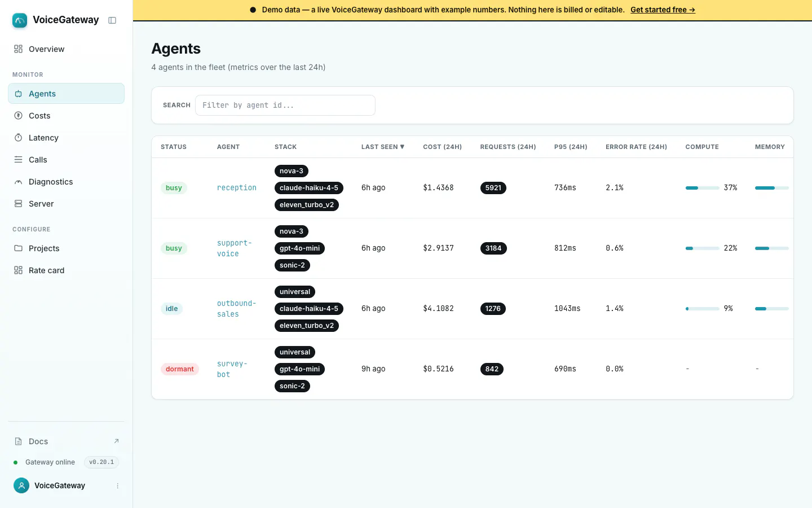Click the Get started free link
Viewport: 812px width, 508px height.
pyautogui.click(x=663, y=10)
